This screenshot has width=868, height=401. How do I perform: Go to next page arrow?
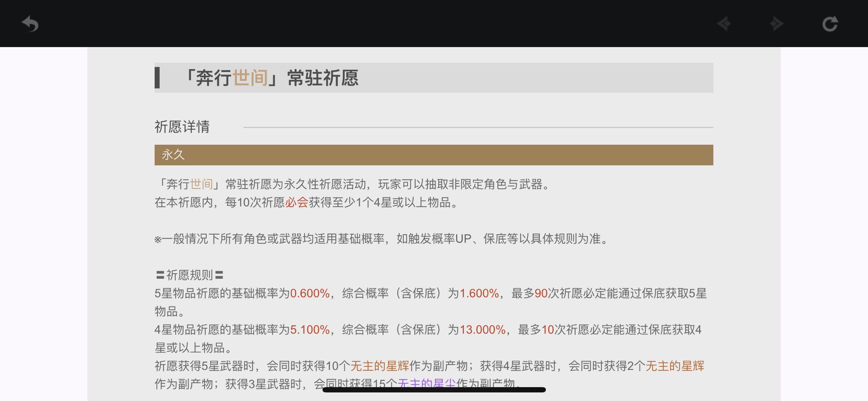(x=776, y=24)
